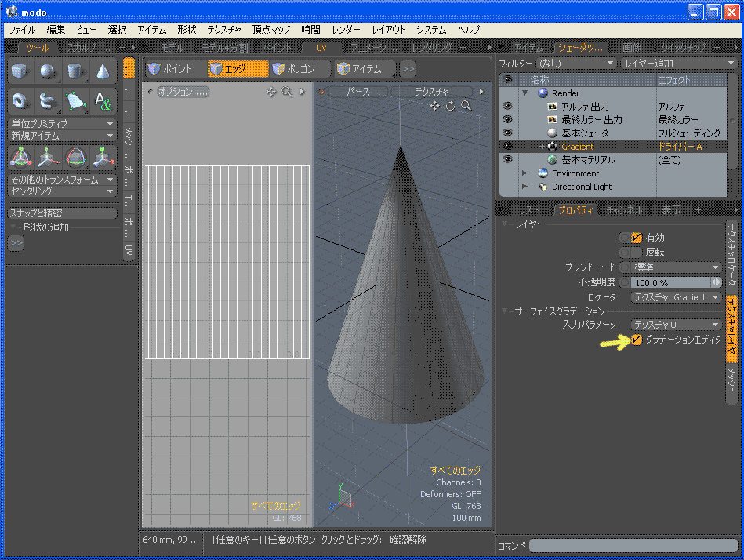
Task: Toggle visibility of 基本シェーダ layer
Action: [508, 133]
